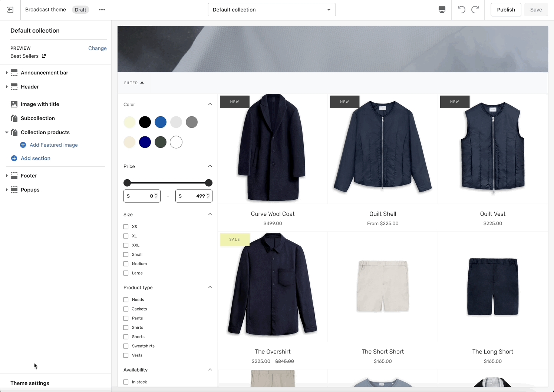The image size is (554, 392).
Task: Click the desktop preview device icon
Action: (442, 10)
